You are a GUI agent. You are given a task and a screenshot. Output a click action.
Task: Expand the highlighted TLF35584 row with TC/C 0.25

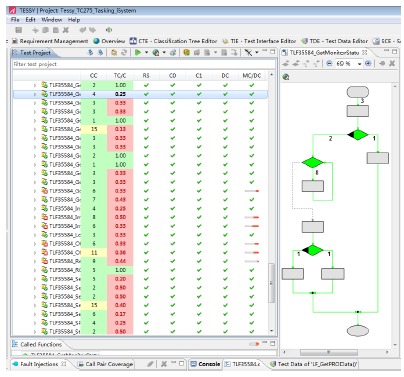35,94
